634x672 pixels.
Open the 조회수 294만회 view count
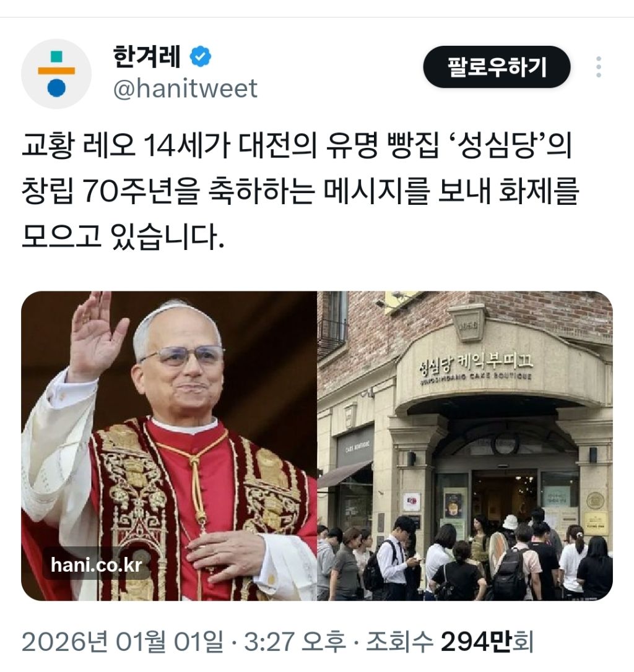pyautogui.click(x=449, y=642)
